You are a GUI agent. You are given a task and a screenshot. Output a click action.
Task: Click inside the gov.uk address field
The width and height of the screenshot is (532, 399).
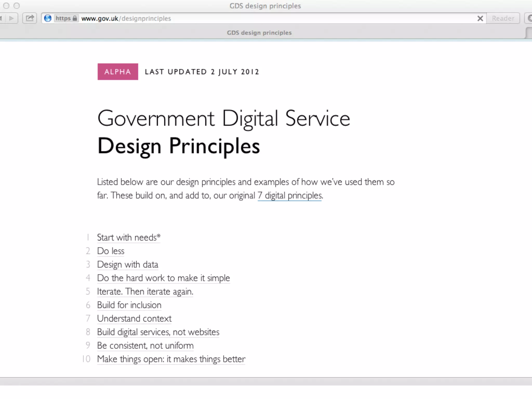click(x=260, y=18)
